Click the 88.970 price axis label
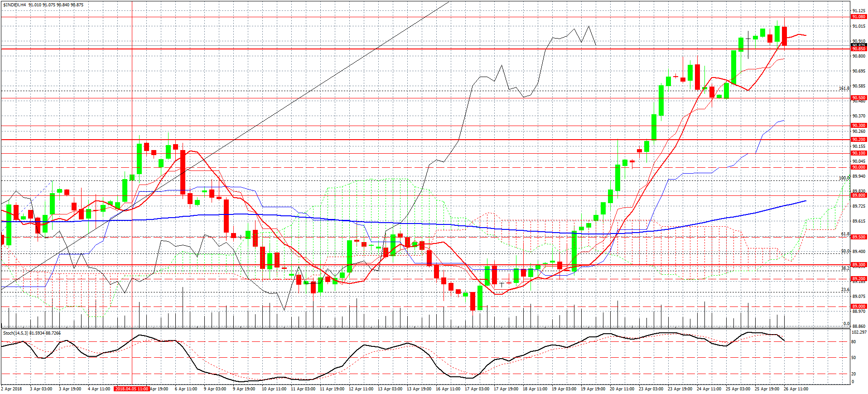Screen dimensions: 868x394 point(859,311)
